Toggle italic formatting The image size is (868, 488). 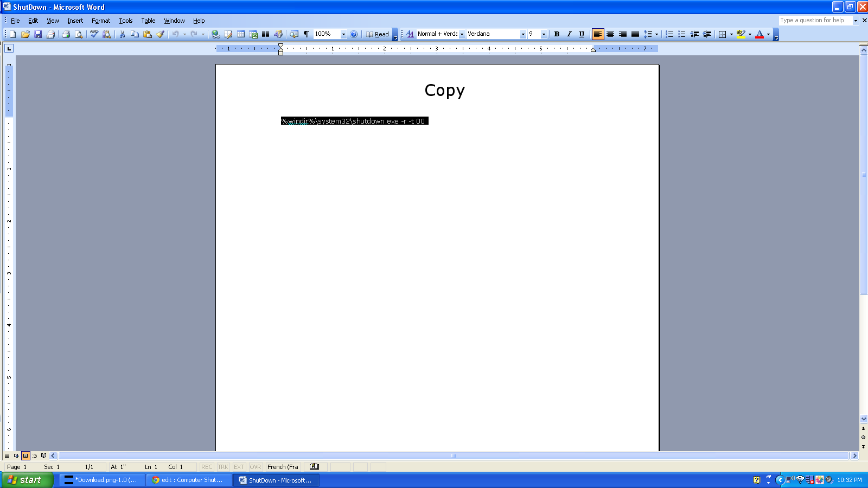[569, 34]
